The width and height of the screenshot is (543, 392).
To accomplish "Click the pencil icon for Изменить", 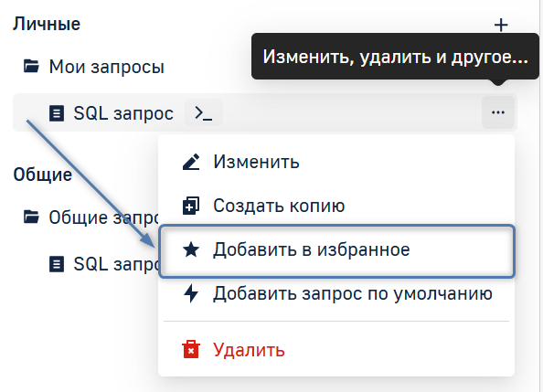I will point(191,162).
